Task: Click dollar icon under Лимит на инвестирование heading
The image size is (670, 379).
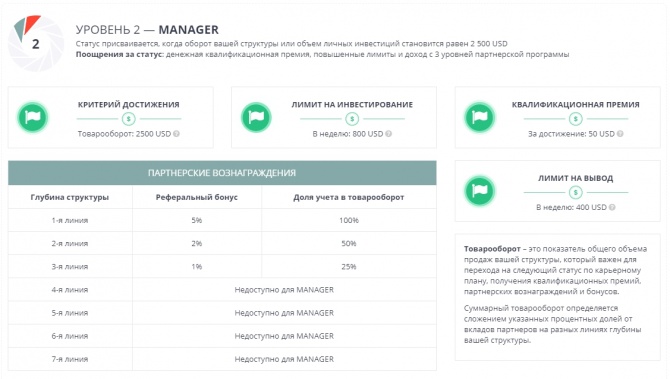Action: (352, 119)
